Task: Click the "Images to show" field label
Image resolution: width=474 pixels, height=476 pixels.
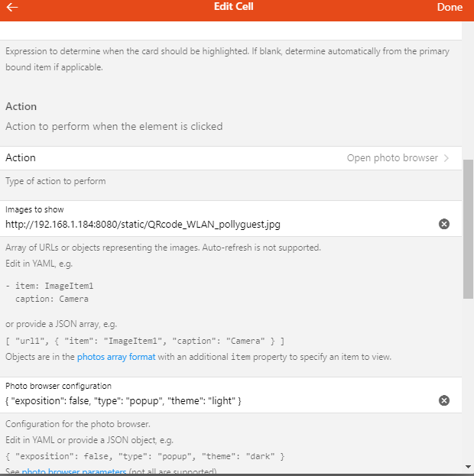Action: click(x=34, y=209)
